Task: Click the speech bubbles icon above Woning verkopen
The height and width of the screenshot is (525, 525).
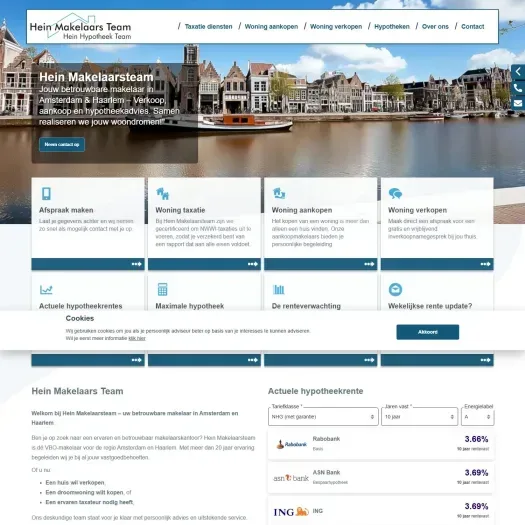Action: click(x=395, y=193)
